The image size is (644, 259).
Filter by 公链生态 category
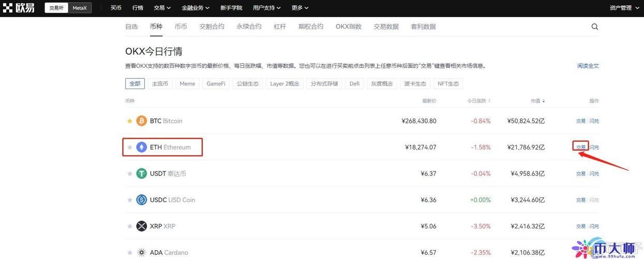point(248,83)
